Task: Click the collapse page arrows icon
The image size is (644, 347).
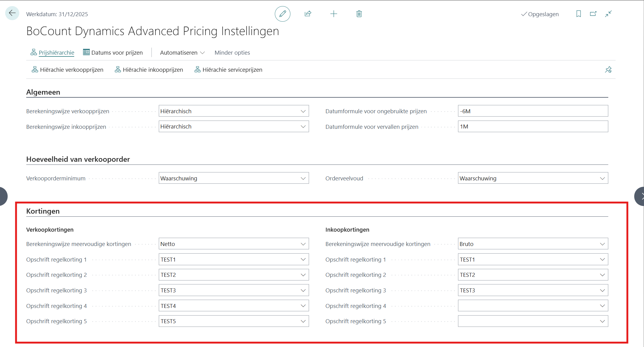Action: tap(608, 14)
